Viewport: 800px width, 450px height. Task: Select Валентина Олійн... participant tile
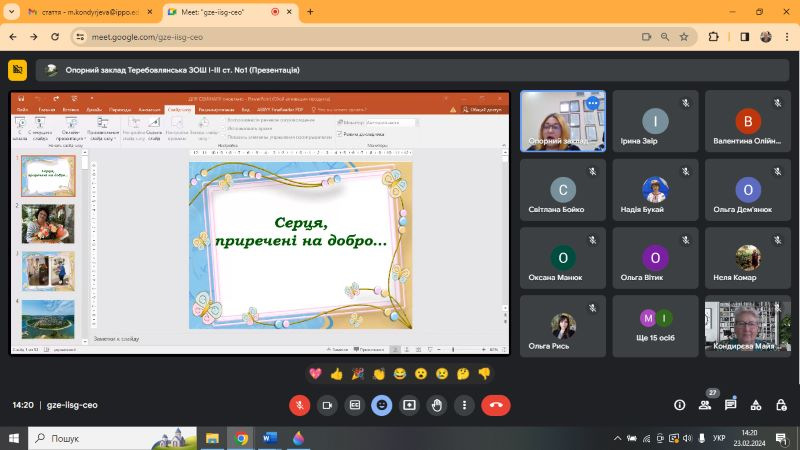point(747,121)
